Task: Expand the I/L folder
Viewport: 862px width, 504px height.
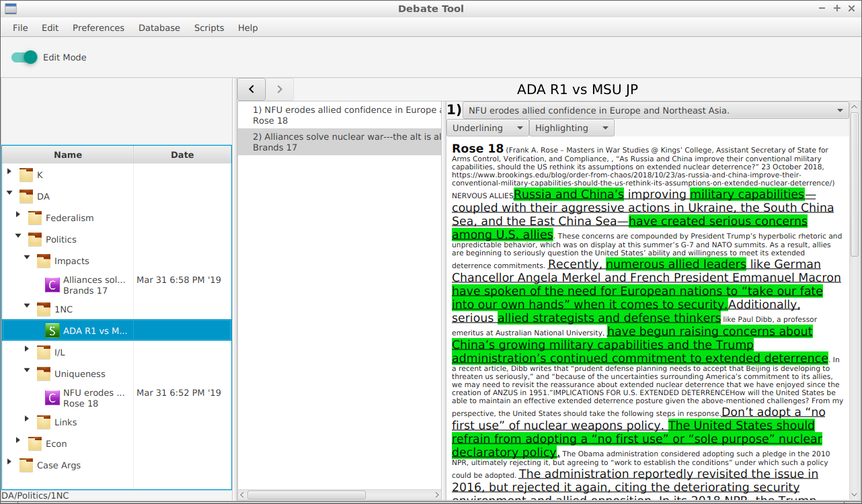Action: (x=27, y=349)
